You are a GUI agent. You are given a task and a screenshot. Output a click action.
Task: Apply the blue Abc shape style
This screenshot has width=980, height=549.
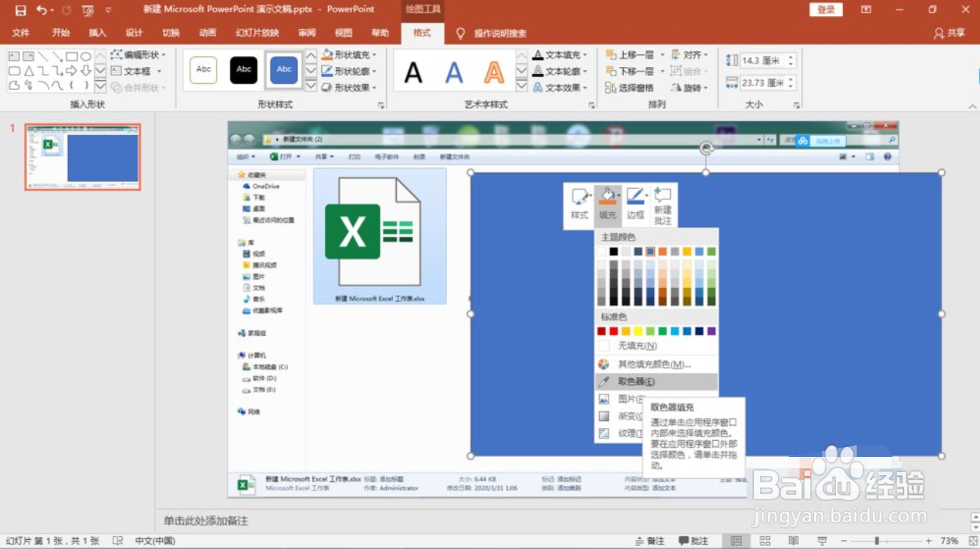284,69
